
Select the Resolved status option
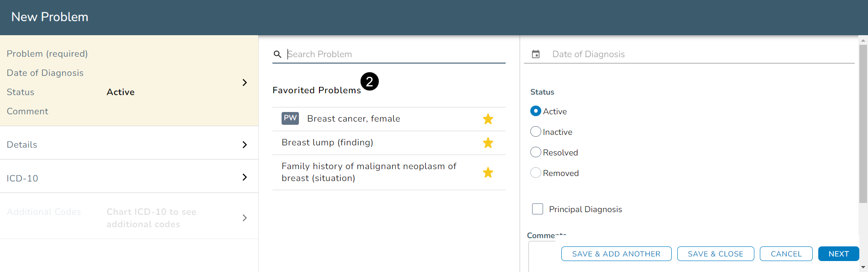(536, 152)
